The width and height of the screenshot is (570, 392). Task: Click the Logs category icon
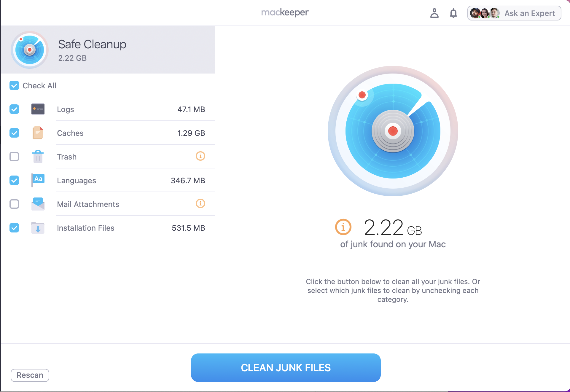[x=38, y=109]
